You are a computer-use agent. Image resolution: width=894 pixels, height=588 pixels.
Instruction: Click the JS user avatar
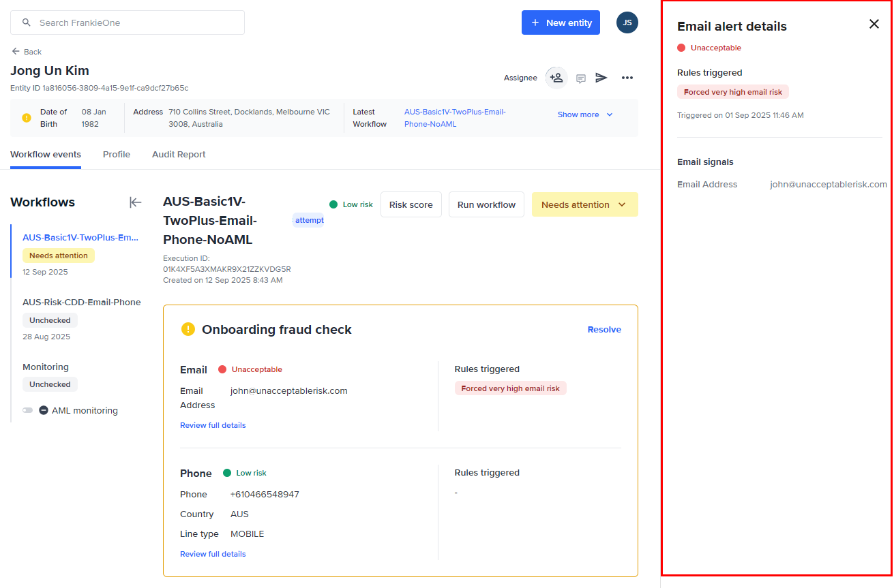coord(627,22)
